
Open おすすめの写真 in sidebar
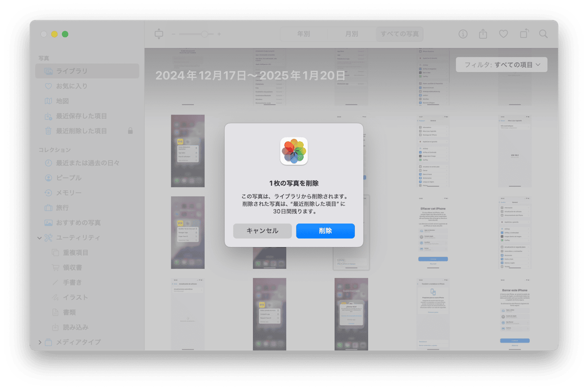click(87, 223)
